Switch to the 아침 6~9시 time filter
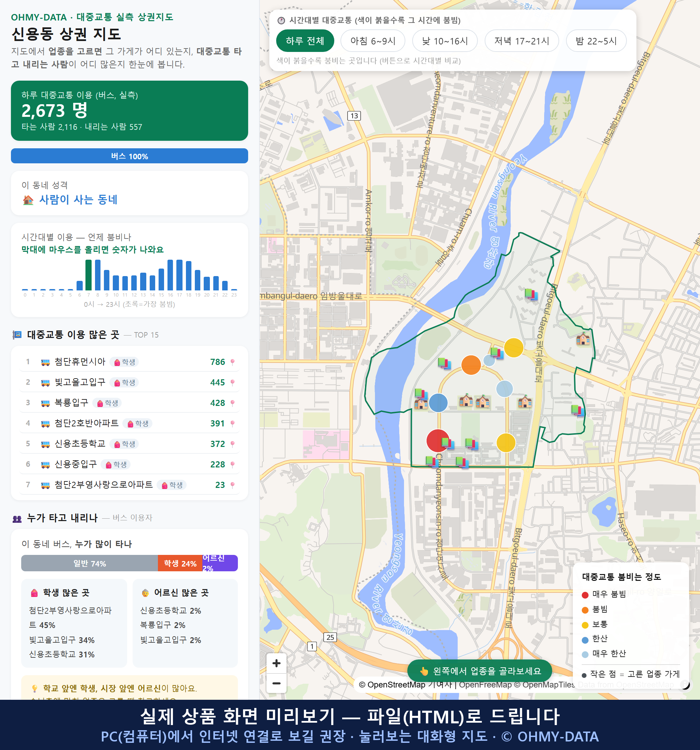 pyautogui.click(x=373, y=41)
